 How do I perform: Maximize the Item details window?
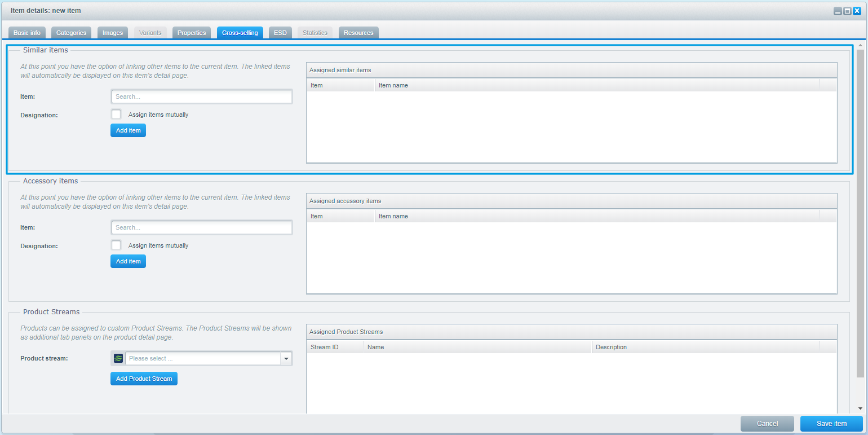(x=847, y=11)
